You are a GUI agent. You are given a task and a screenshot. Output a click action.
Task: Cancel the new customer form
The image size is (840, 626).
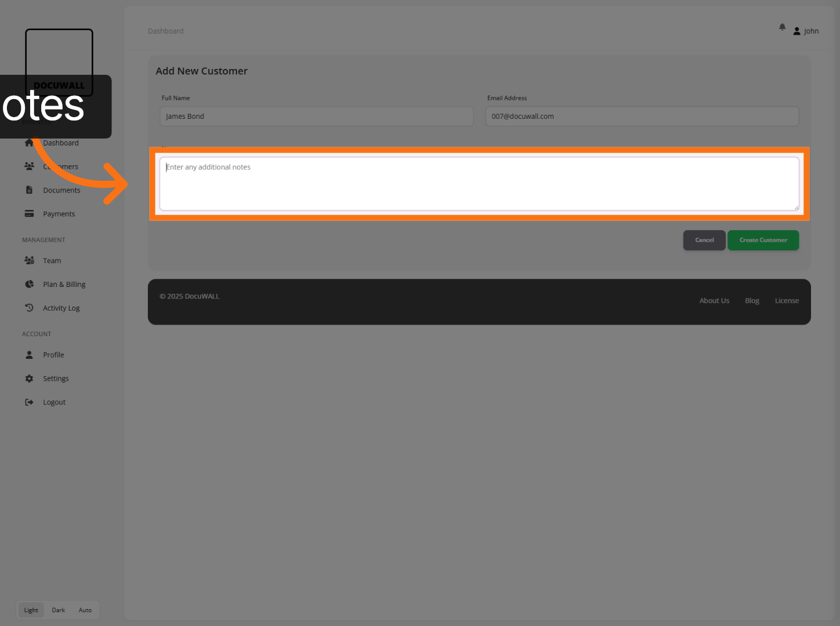pos(704,240)
